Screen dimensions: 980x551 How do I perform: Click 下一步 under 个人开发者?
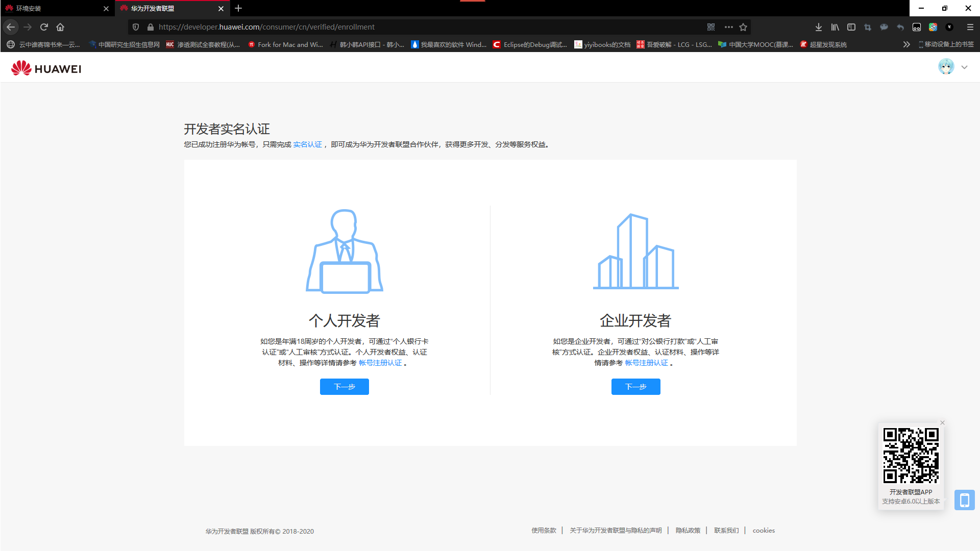click(344, 386)
